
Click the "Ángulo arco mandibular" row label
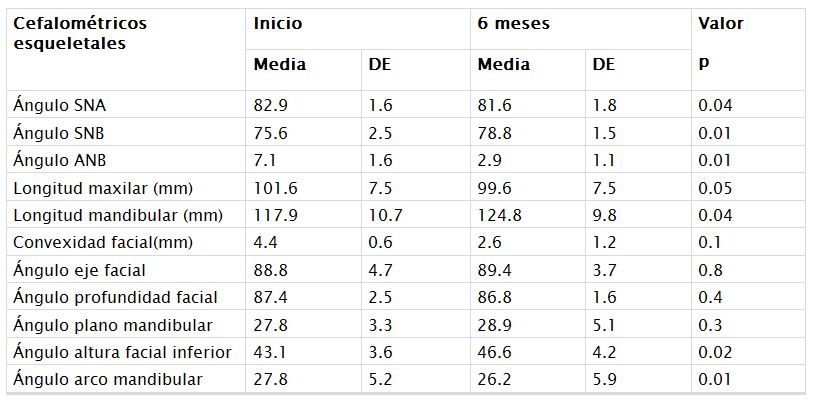[x=108, y=379]
